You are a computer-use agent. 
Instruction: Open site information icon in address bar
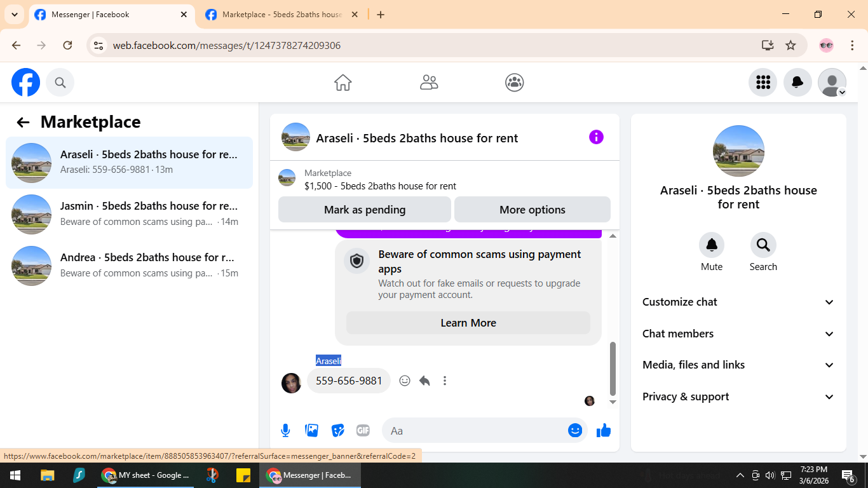98,46
